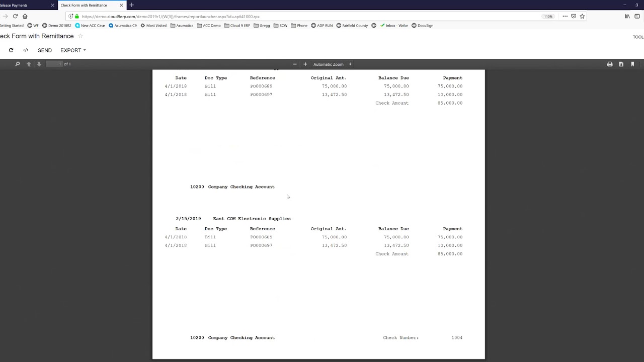Toggle the browser sidebar view

[637, 16]
